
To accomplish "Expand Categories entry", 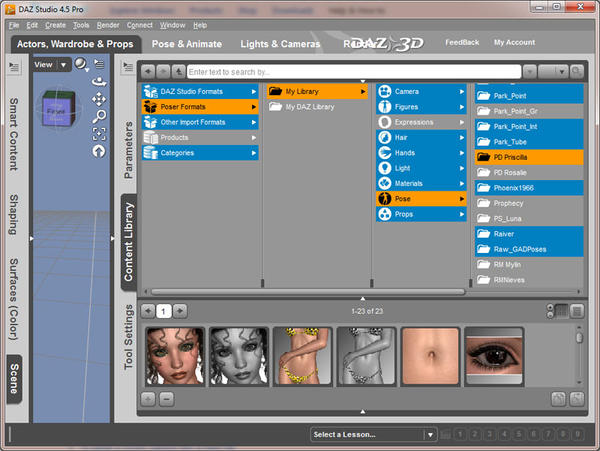I will [x=200, y=153].
